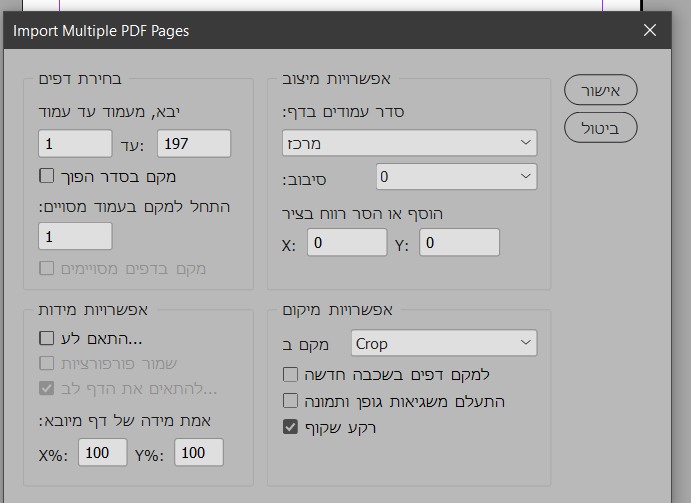The height and width of the screenshot is (503, 691).
Task: Open the מרכז page position dropdown
Action: (x=409, y=144)
